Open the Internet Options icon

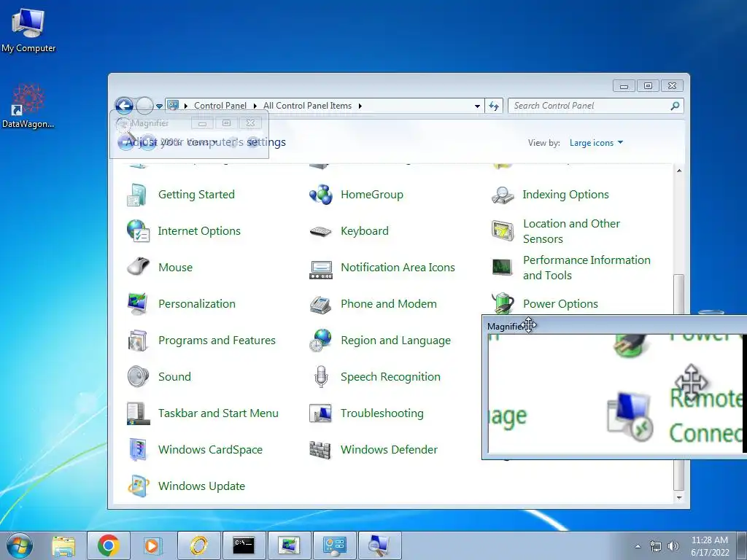138,231
